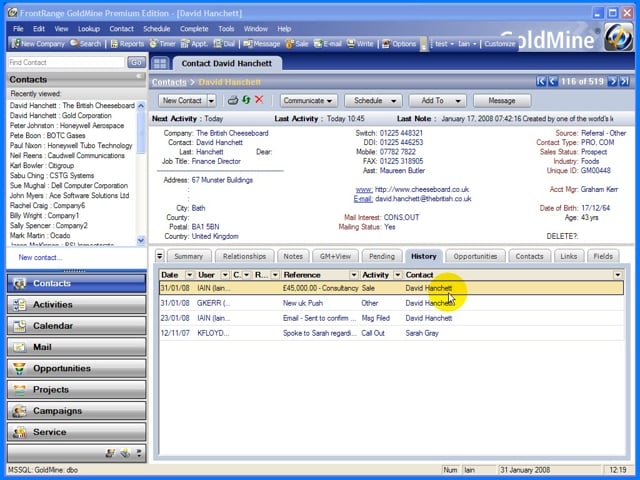Go to next record arrow
Screen dimensions: 640x480
[x=612, y=82]
